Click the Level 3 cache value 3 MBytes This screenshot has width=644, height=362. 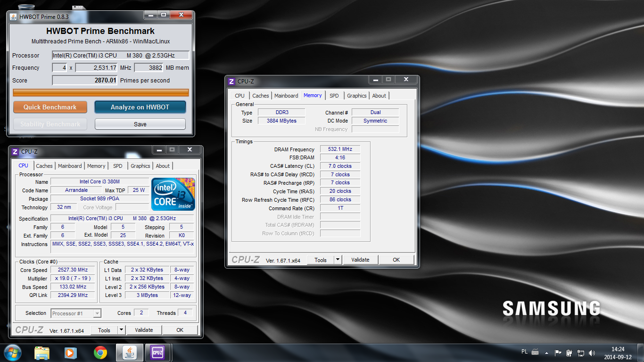pyautogui.click(x=147, y=296)
